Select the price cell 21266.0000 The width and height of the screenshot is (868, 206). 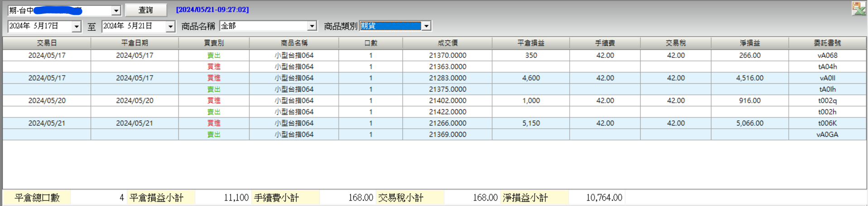click(x=447, y=123)
